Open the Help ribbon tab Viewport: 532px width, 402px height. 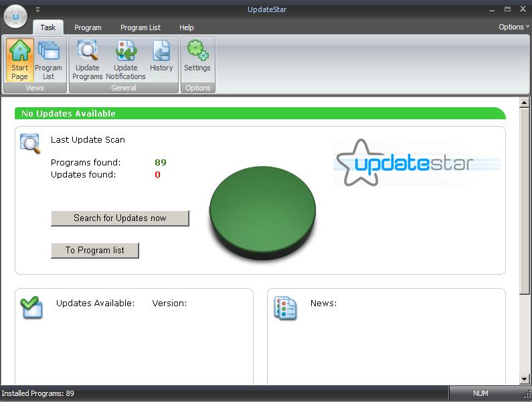(187, 27)
